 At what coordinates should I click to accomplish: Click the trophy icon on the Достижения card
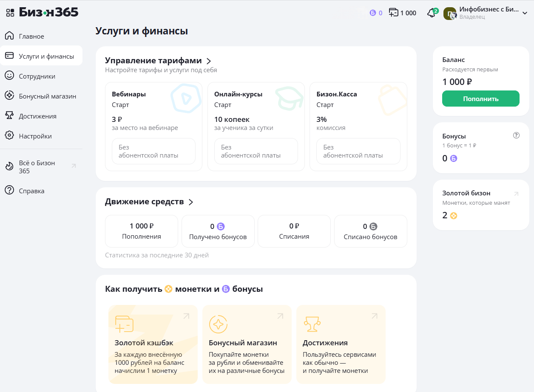[312, 324]
